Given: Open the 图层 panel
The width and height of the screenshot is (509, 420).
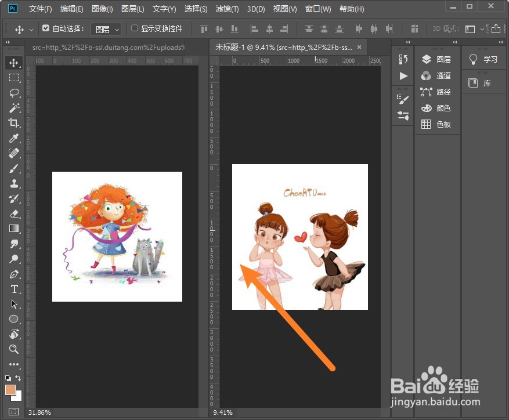Looking at the screenshot, I should [x=436, y=59].
